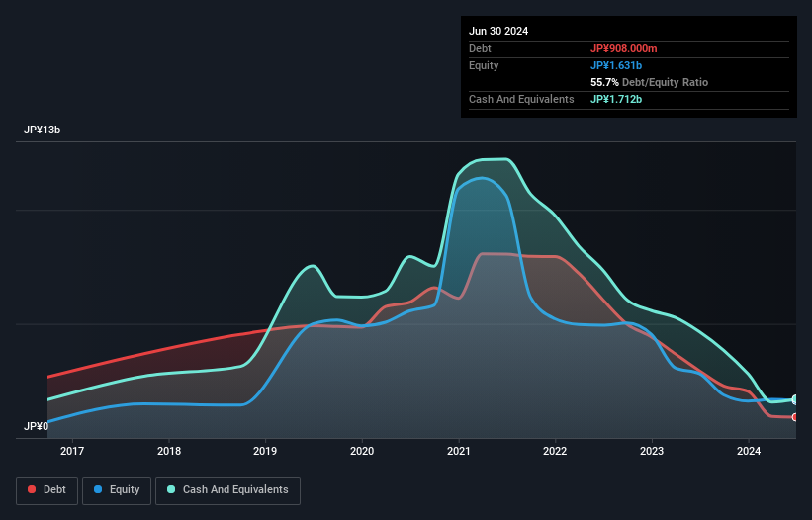Select the 2019 x-axis label

[x=265, y=451]
